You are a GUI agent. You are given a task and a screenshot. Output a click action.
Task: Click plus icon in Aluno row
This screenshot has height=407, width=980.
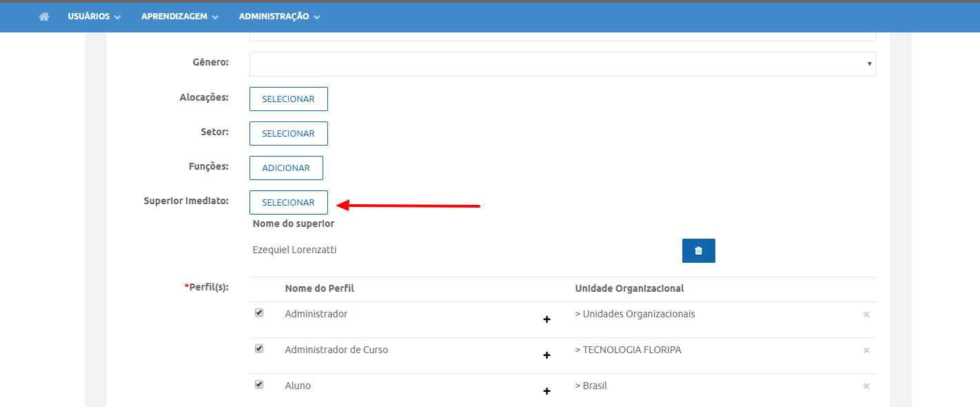[x=547, y=391]
